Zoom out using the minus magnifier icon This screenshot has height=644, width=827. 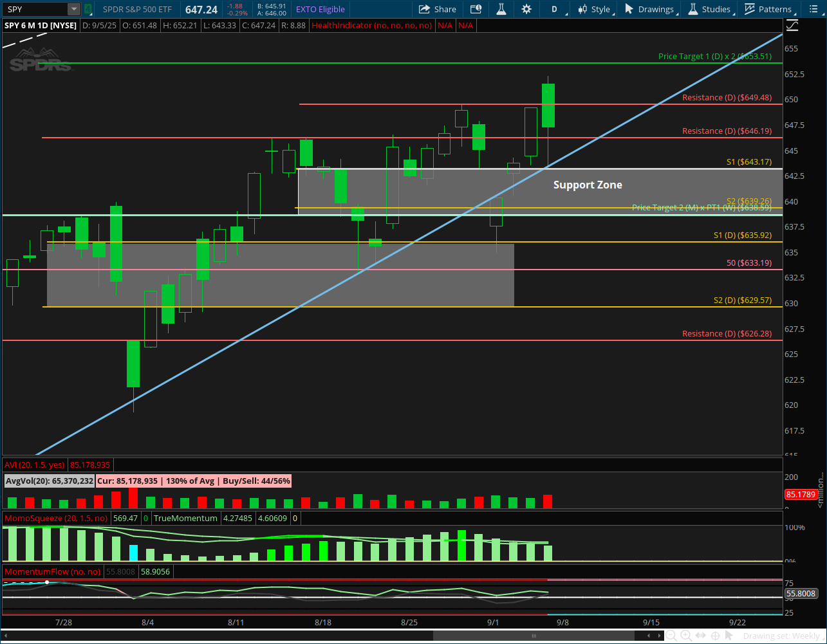pyautogui.click(x=672, y=636)
